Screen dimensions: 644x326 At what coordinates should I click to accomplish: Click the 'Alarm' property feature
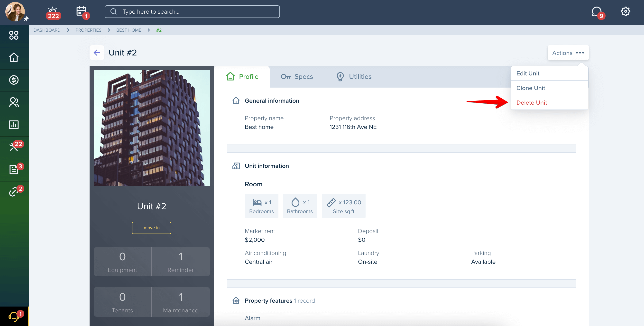coord(252,318)
